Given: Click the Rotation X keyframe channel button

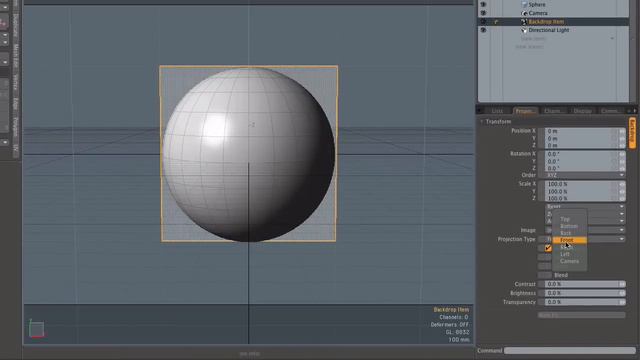Looking at the screenshot, I should pos(541,154).
